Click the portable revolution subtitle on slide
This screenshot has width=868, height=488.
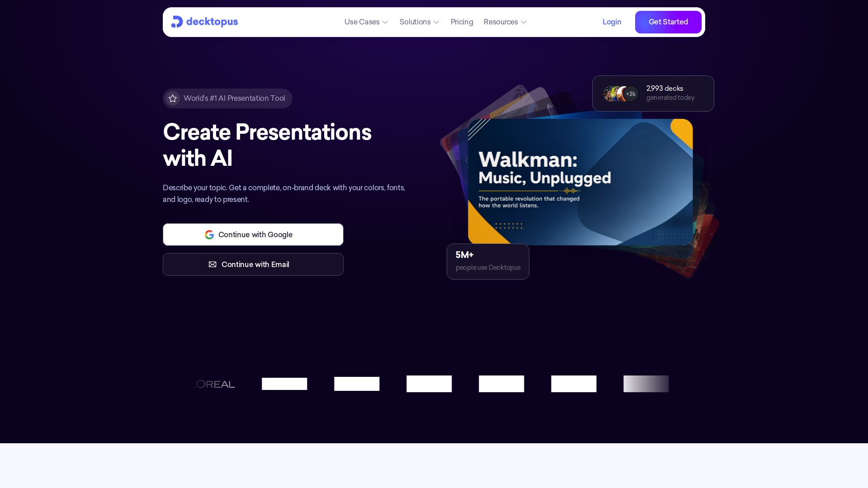529,202
